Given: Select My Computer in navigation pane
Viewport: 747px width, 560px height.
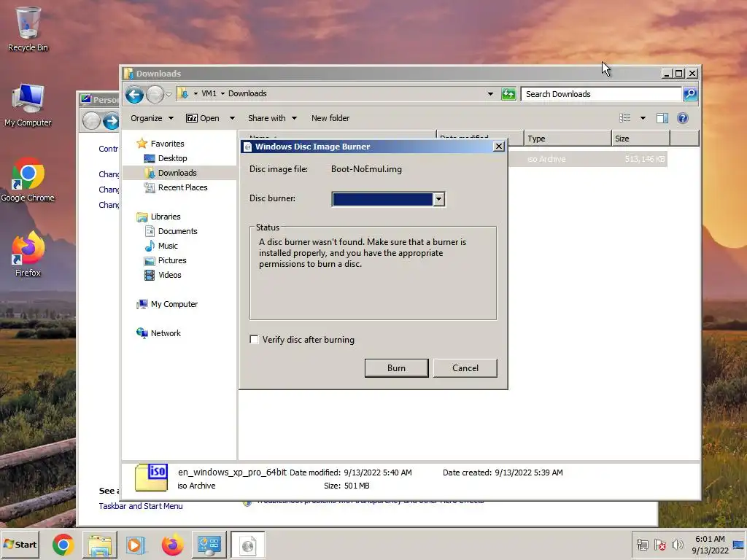Looking at the screenshot, I should click(174, 304).
